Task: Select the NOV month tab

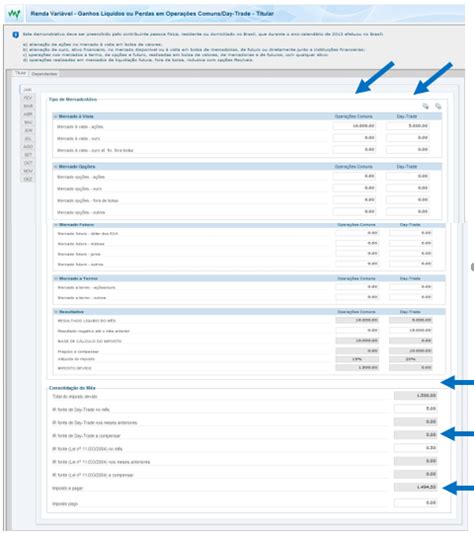Action: coord(28,171)
